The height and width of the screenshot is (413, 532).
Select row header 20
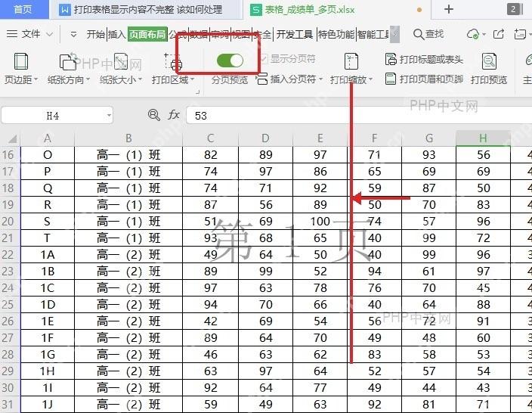point(8,222)
